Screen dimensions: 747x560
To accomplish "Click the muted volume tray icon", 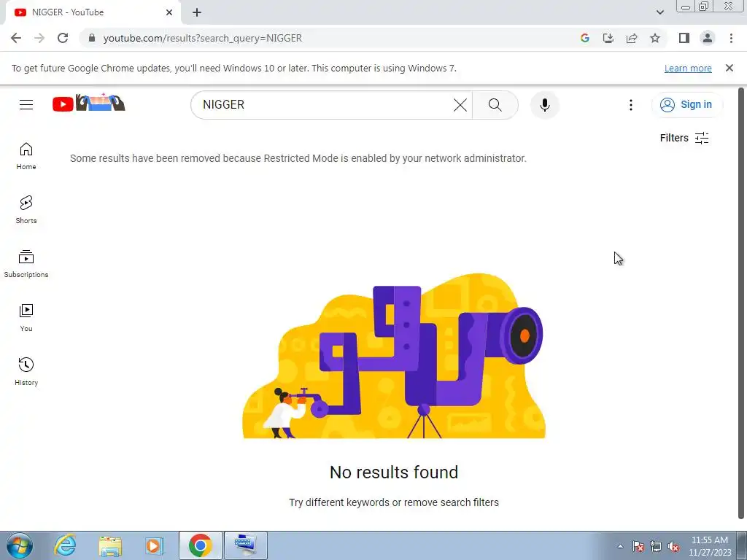I will click(x=673, y=546).
